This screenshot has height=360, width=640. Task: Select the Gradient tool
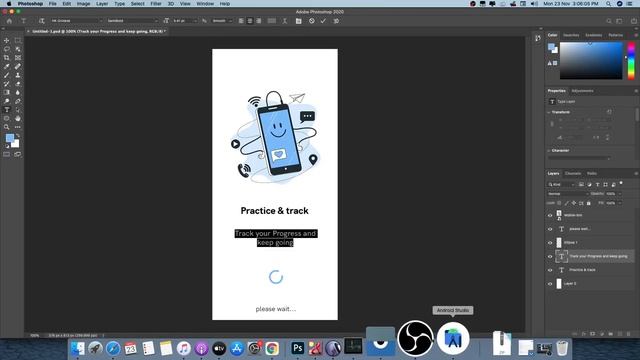(x=7, y=92)
